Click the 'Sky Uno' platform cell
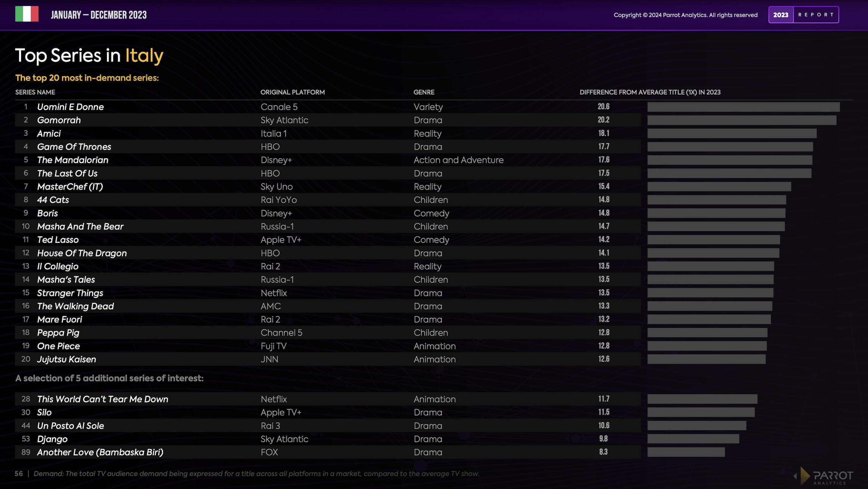 point(277,186)
